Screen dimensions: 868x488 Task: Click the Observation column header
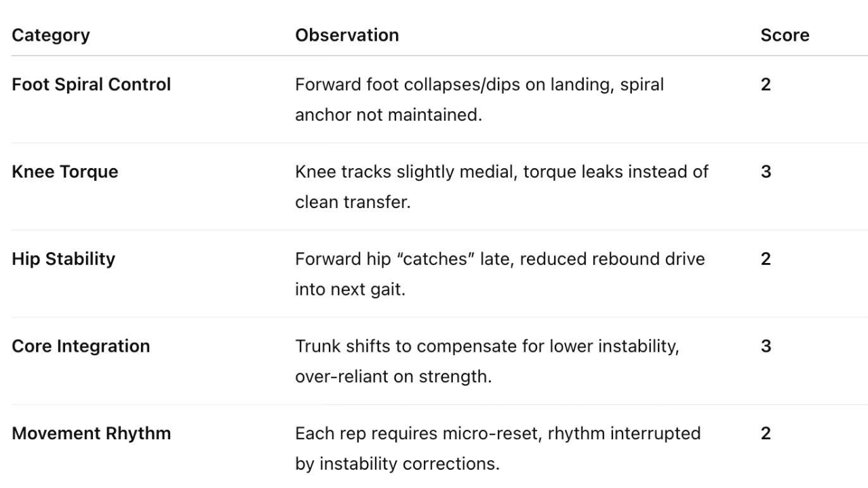pos(347,35)
